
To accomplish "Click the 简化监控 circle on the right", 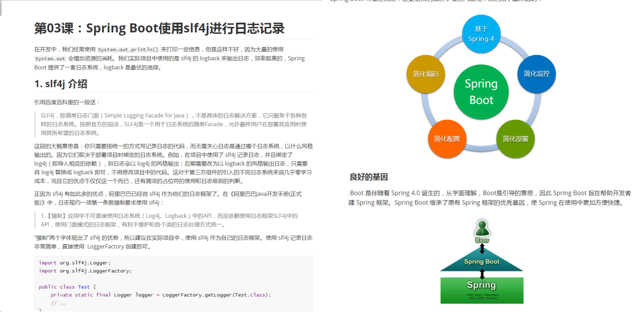I will [x=536, y=74].
